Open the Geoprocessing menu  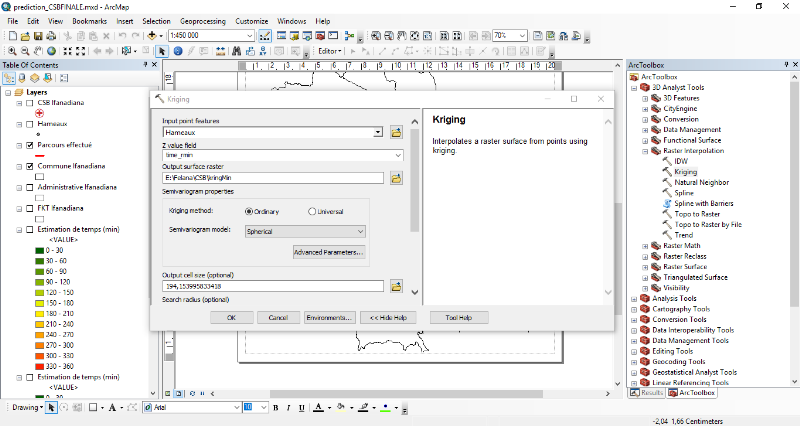(203, 20)
